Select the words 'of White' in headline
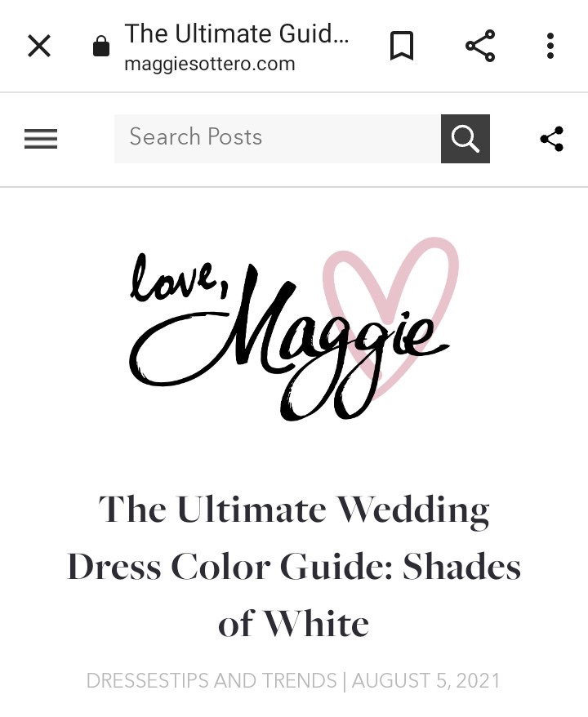 click(293, 623)
